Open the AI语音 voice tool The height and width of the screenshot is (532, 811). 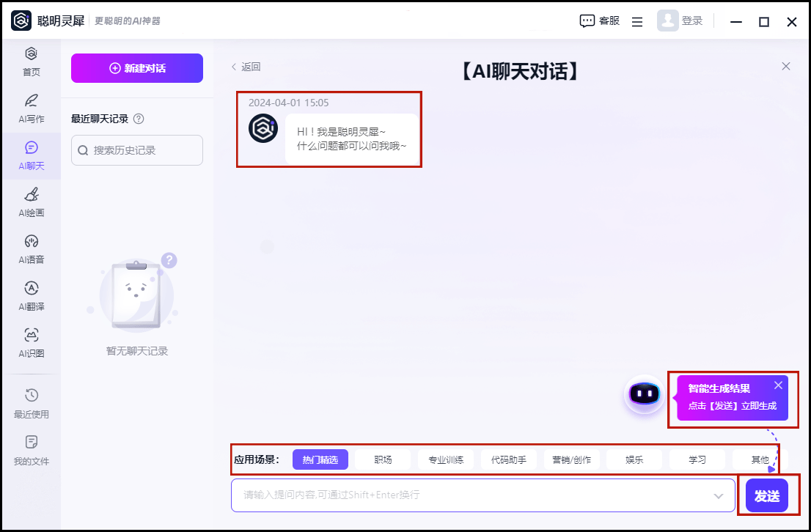coord(31,242)
